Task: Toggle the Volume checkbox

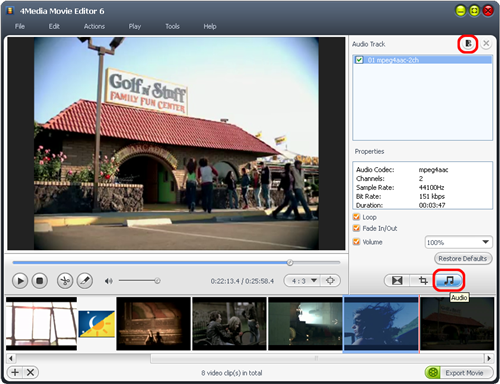Action: coord(356,242)
